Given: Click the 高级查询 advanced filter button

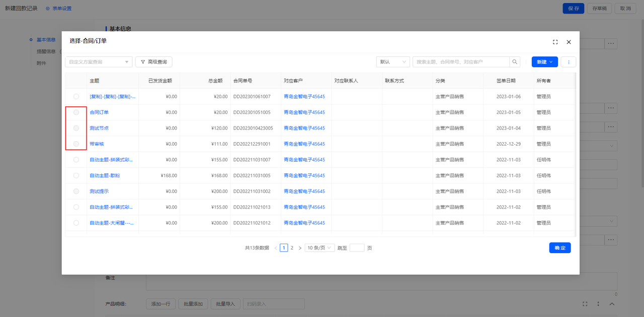Looking at the screenshot, I should coord(154,62).
